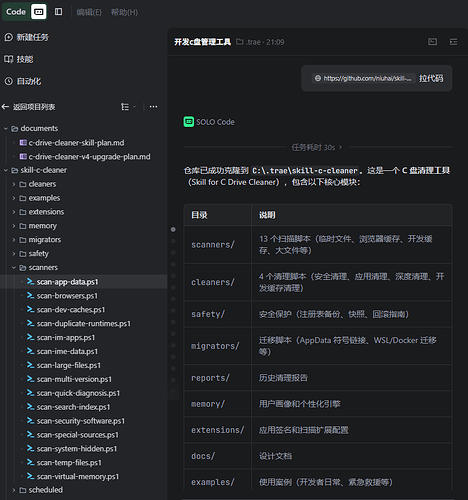Select the Code mode toggle
The image size is (468, 500).
16,12
